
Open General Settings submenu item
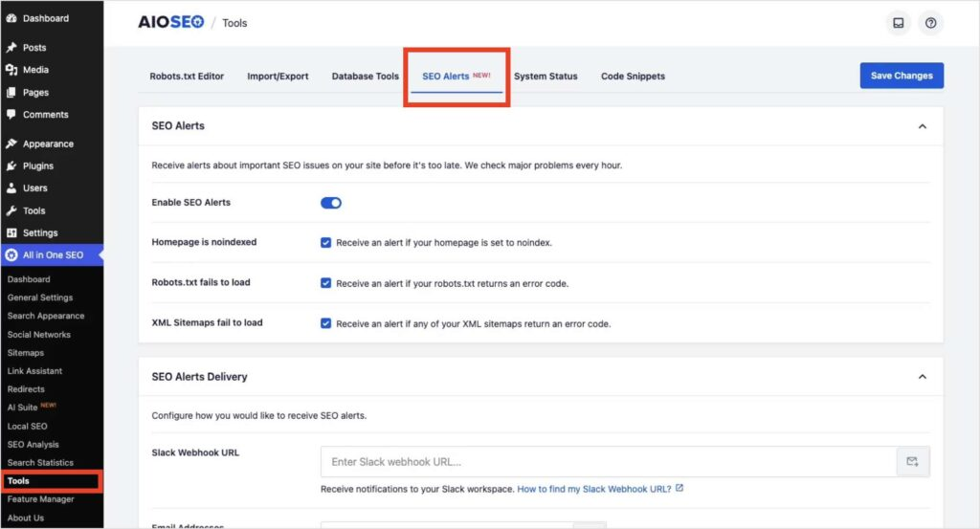[40, 298]
